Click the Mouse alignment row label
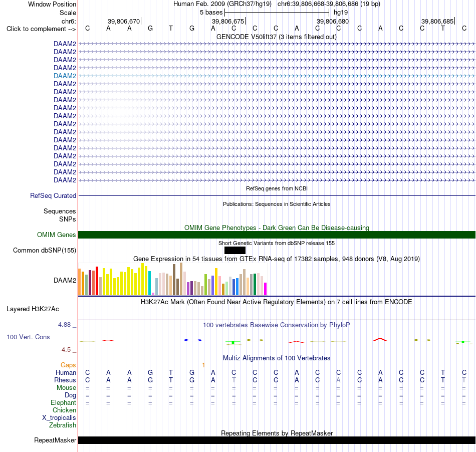The image size is (476, 452). pyautogui.click(x=67, y=388)
